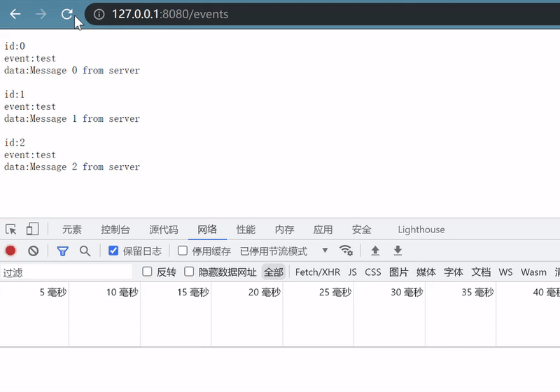Click the 5 毫秒 timeline marker
The width and height of the screenshot is (560, 392).
click(x=53, y=293)
